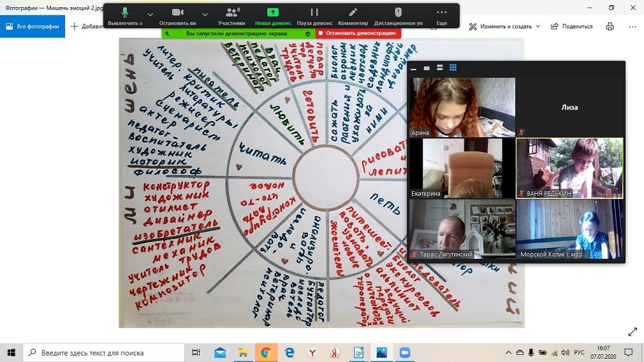Stop video with the camera button
Viewport: 644px width, 362px height.
coord(178,15)
